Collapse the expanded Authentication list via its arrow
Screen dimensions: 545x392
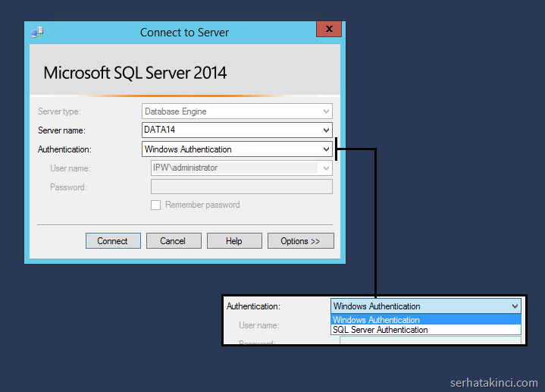click(x=515, y=306)
